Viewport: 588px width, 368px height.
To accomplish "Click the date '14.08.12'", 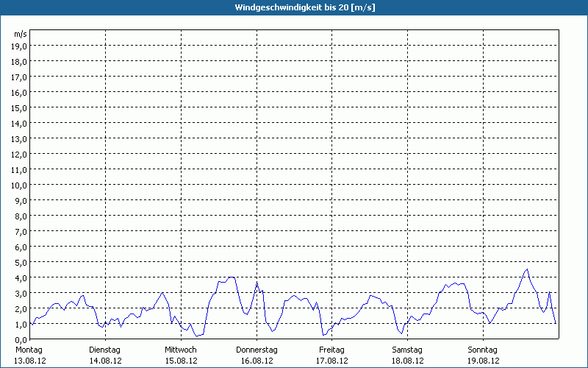I will click(105, 361).
